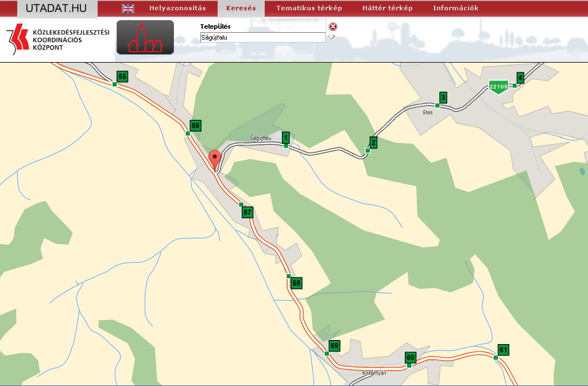588x386 pixels.
Task: Click the 22109 road number shield
Action: coord(498,87)
